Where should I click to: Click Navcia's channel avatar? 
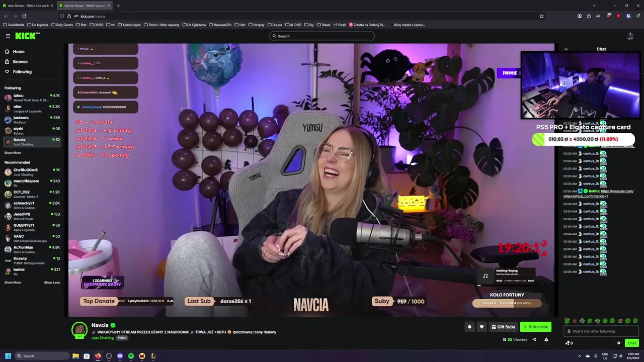[x=79, y=330]
